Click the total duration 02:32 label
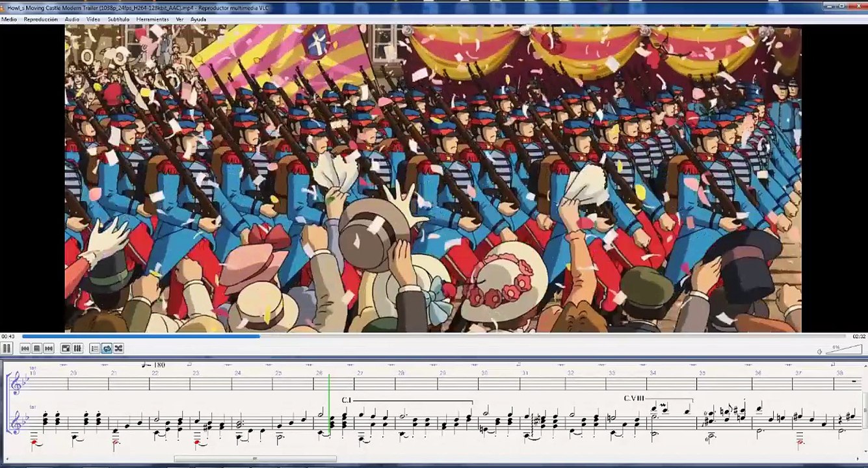 tap(859, 336)
